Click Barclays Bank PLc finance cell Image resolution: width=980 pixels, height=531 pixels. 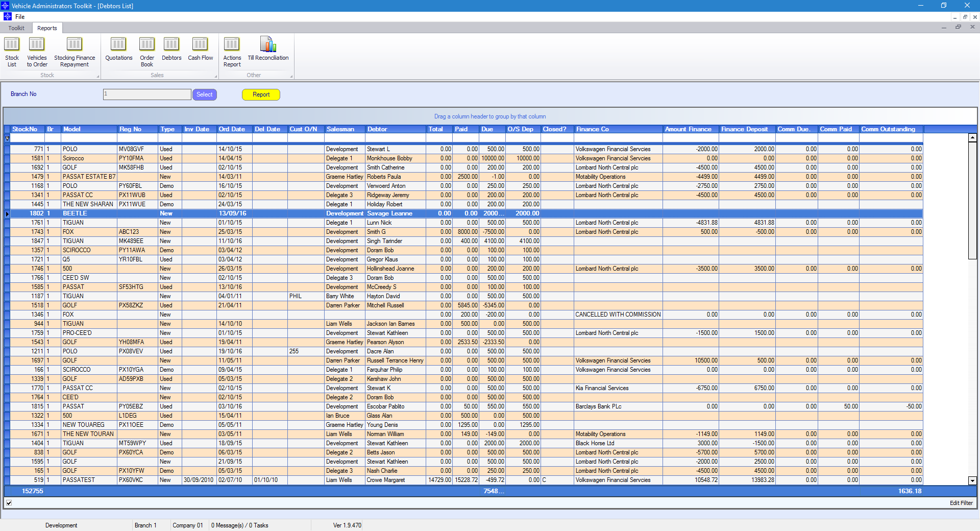tap(619, 406)
